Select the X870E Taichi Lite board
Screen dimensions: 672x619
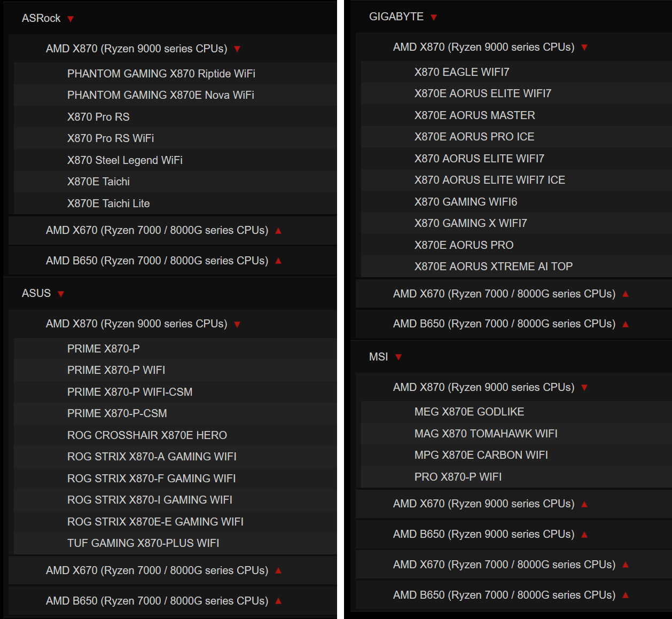[x=108, y=203]
